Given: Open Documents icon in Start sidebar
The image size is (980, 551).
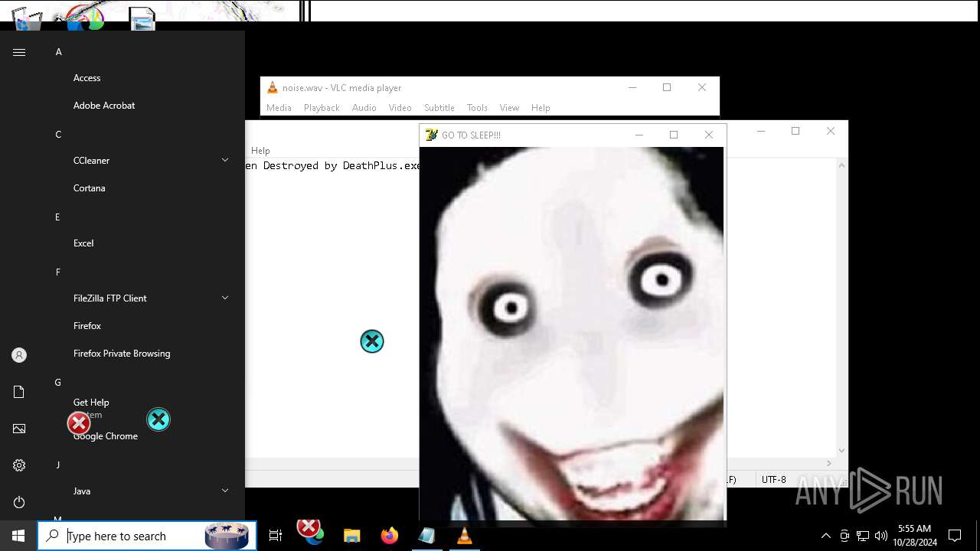Looking at the screenshot, I should tap(19, 392).
